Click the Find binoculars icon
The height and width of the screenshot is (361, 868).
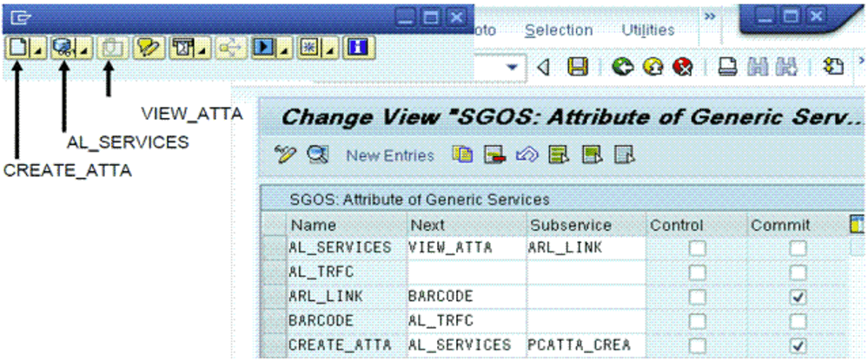click(758, 68)
